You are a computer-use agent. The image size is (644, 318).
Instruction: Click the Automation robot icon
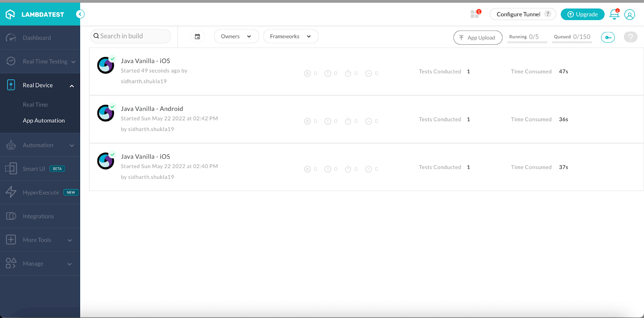point(11,145)
